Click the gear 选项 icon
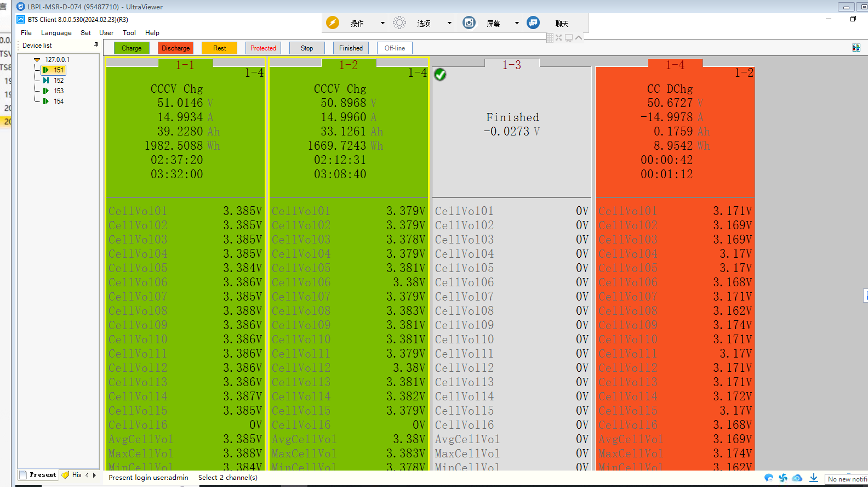 [399, 22]
